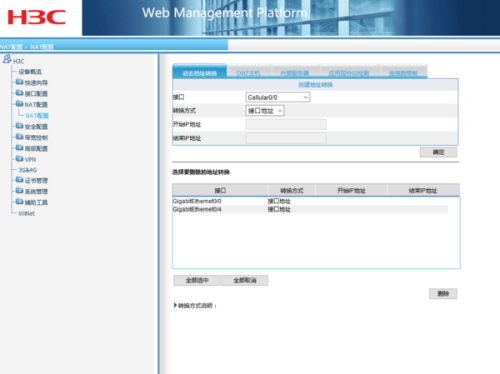Screen dimensions: 500x374
Task: Click the H3C root node label
Action: point(19,61)
